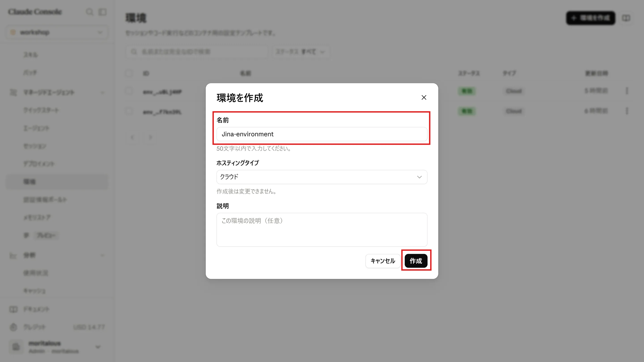Click the クレジット icon in the sidebar
This screenshot has width=644, height=362.
[x=13, y=327]
